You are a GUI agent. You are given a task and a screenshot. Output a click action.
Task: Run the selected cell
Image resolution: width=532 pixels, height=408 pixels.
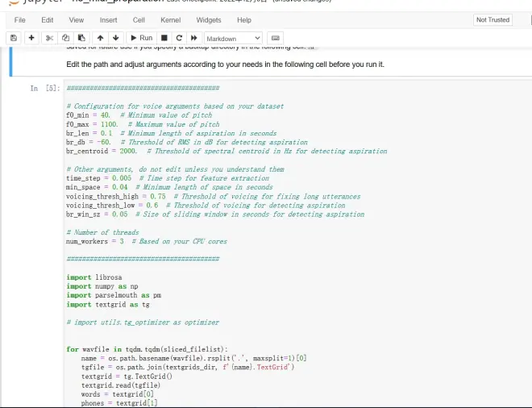[142, 38]
